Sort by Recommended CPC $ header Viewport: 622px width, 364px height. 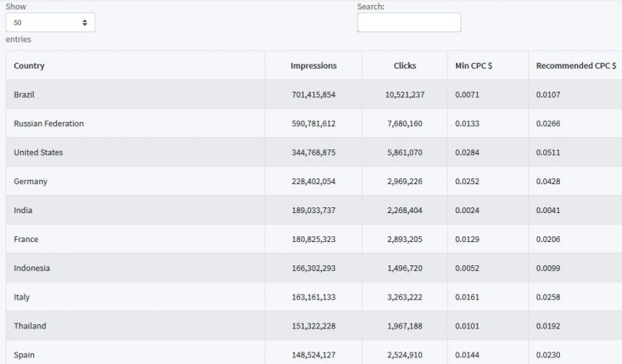[576, 66]
